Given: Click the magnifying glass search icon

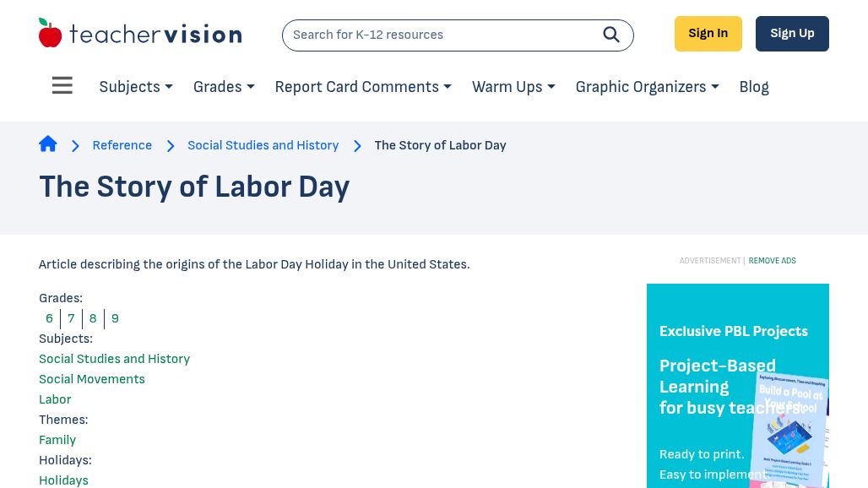Looking at the screenshot, I should click(611, 35).
